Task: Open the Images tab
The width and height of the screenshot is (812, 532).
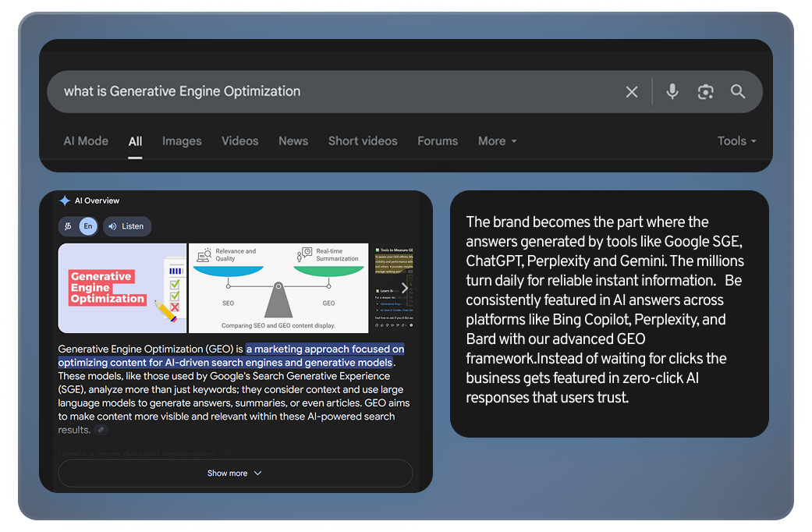Action: 182,141
